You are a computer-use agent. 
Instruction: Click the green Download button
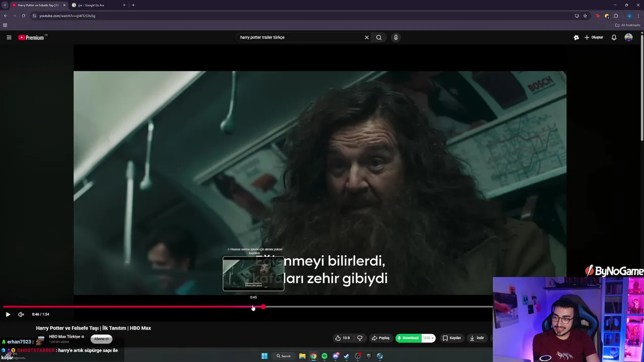[408, 338]
